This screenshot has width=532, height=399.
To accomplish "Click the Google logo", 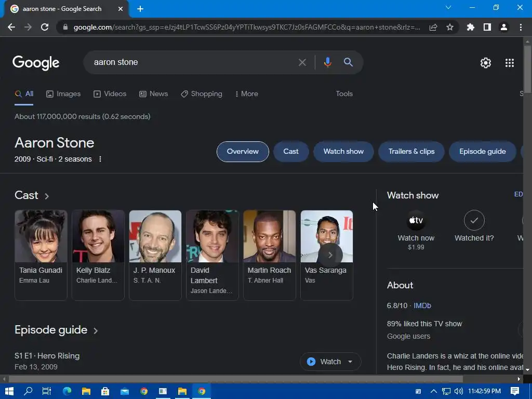I will [36, 63].
